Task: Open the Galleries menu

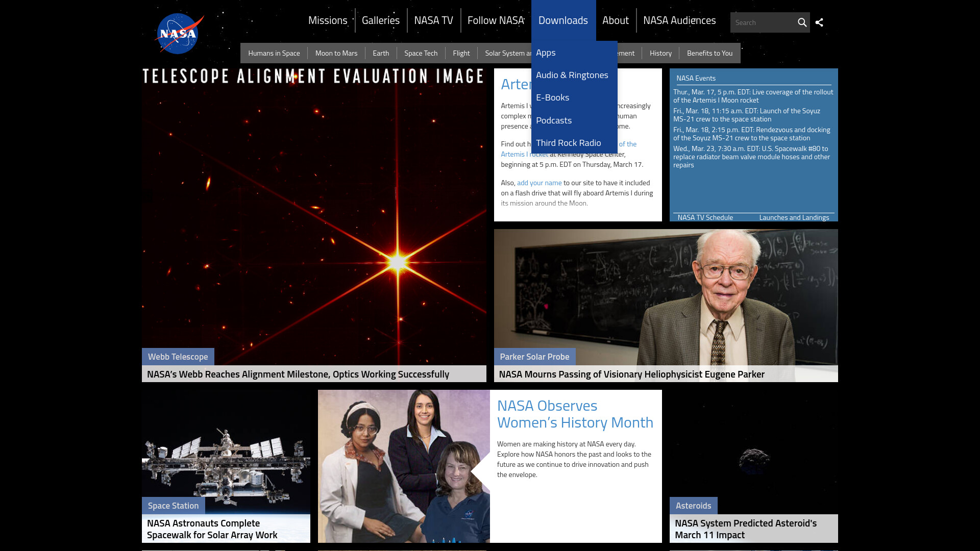Action: click(x=381, y=20)
